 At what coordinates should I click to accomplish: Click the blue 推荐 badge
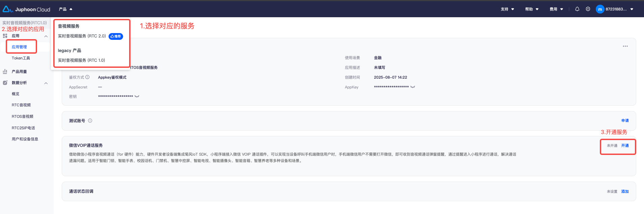[116, 36]
